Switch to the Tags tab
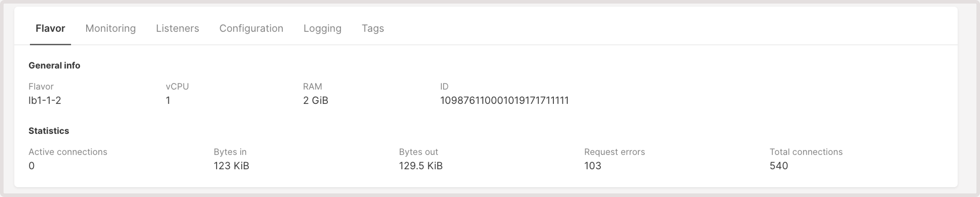Image resolution: width=980 pixels, height=197 pixels. [373, 28]
